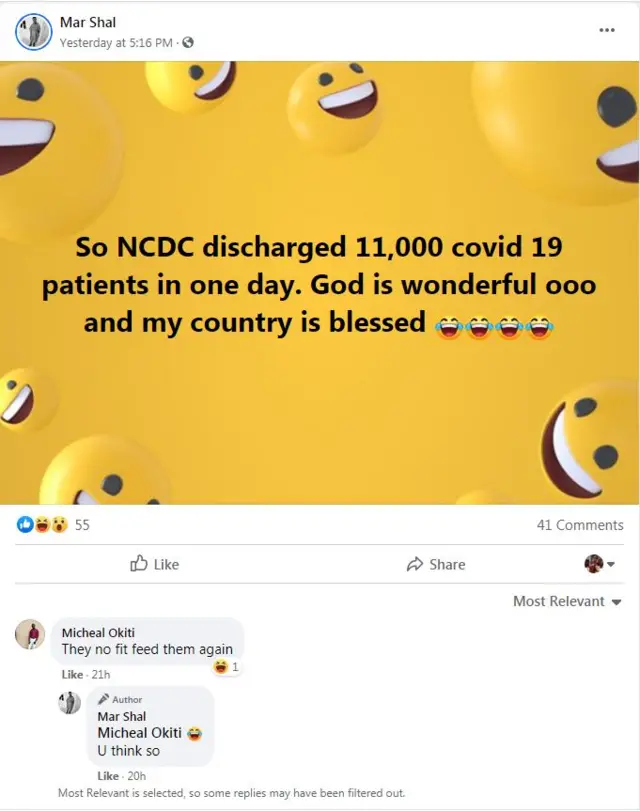Image resolution: width=640 pixels, height=811 pixels.
Task: Share the post using Share button
Action: click(x=436, y=564)
